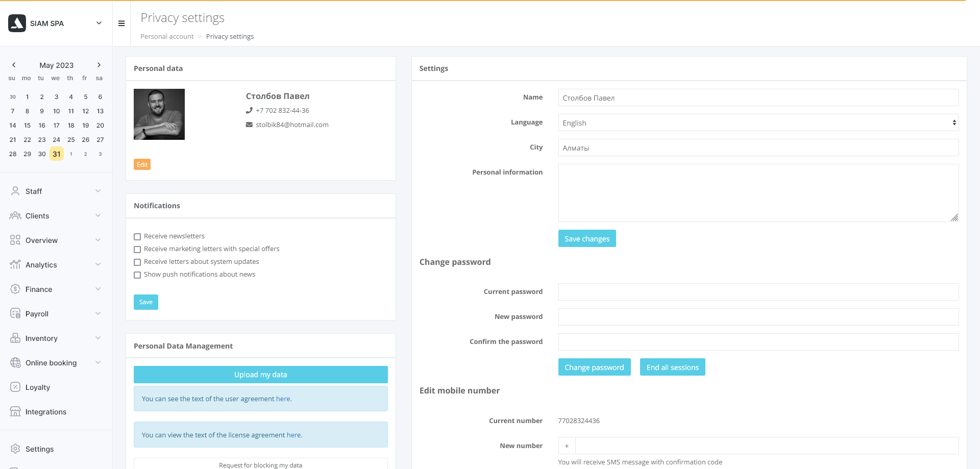Open the Payroll menu item

[x=37, y=314]
